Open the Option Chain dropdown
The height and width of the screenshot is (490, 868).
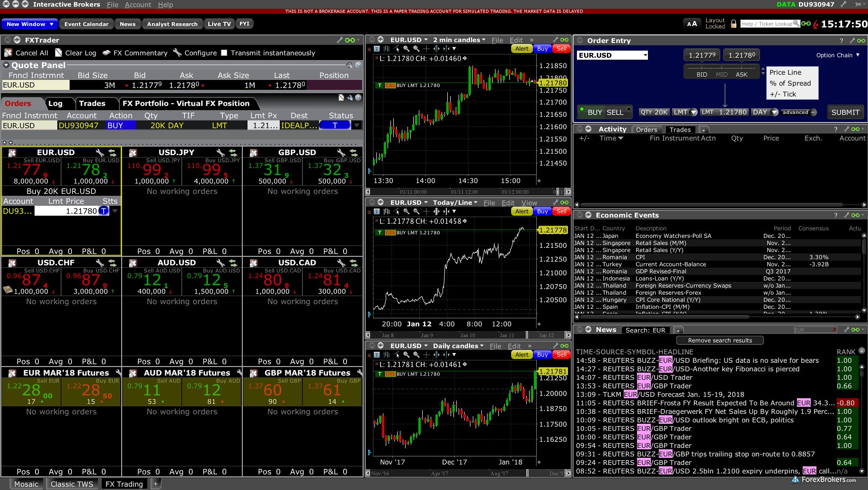837,55
